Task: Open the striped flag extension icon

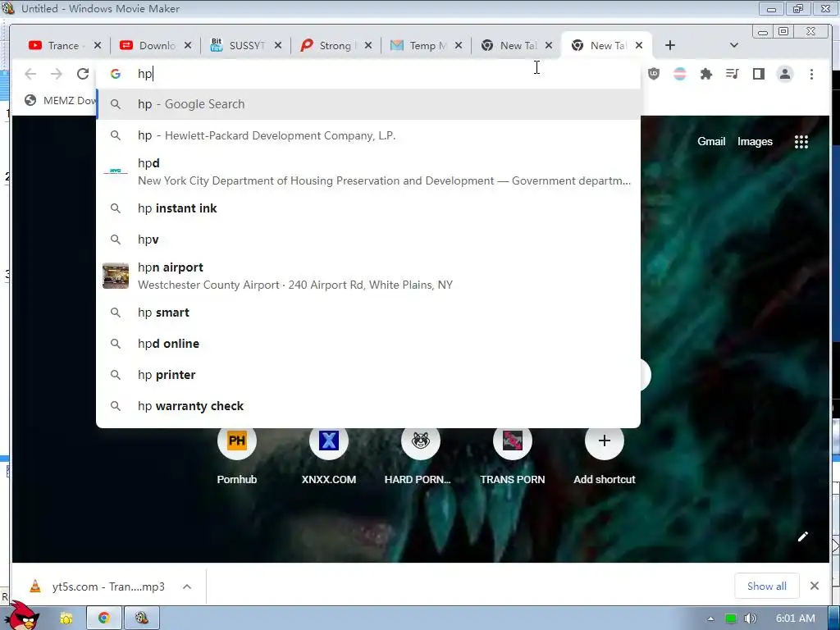Action: 680,74
